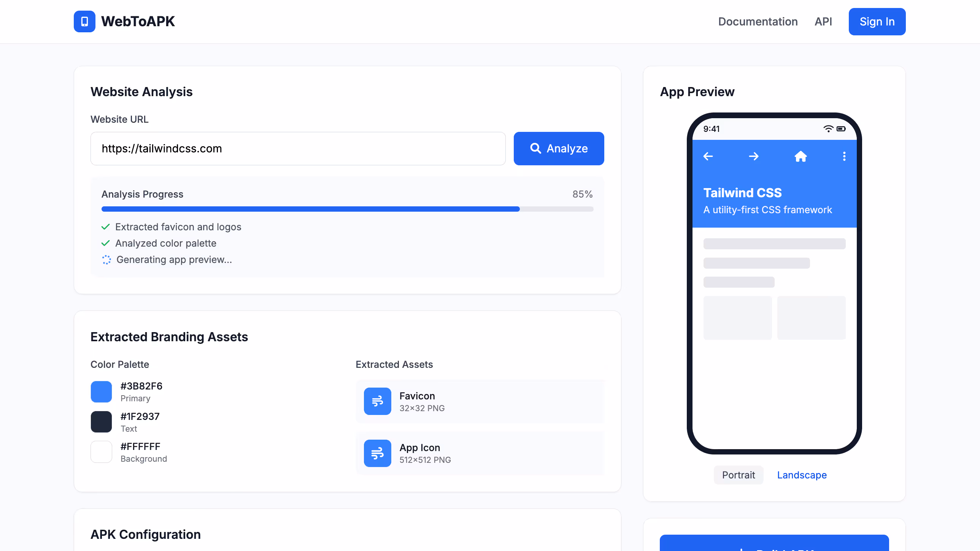Select the #1F2937 Text color swatch
Viewport: 980px width, 551px height.
tap(101, 422)
